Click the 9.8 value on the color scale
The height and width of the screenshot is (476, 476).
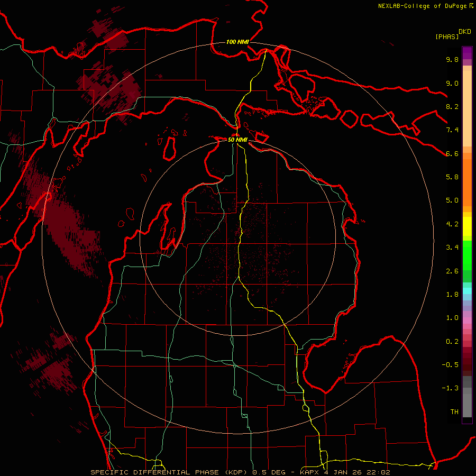(x=452, y=59)
